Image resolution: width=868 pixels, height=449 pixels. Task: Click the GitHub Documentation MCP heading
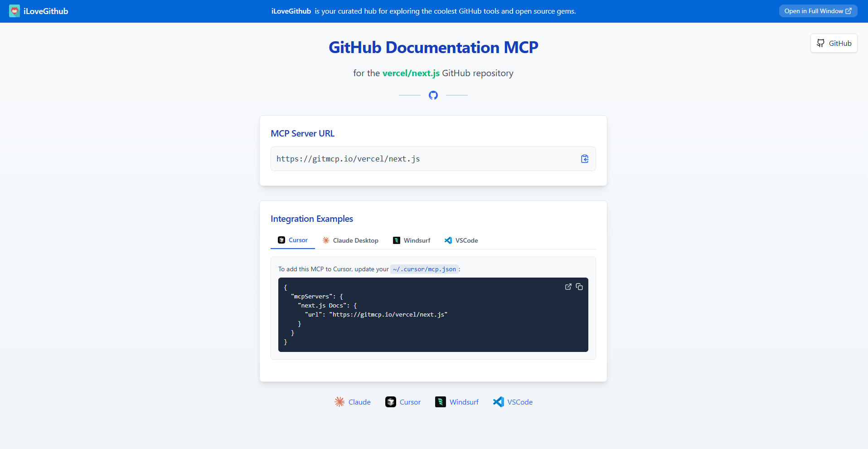tap(433, 47)
